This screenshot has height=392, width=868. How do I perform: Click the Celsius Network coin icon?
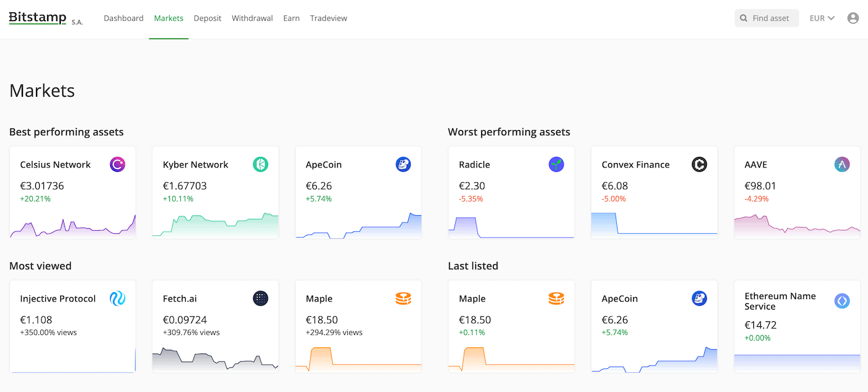117,164
